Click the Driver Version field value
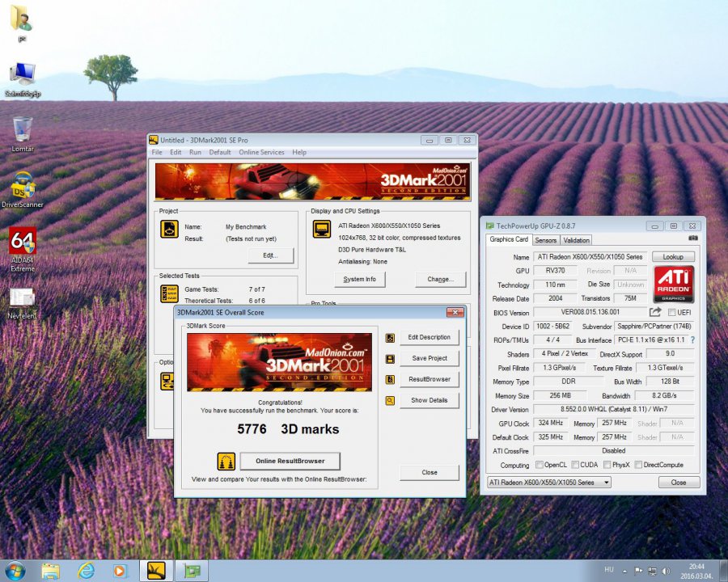Screen dimensions: 728x582 tap(613, 409)
